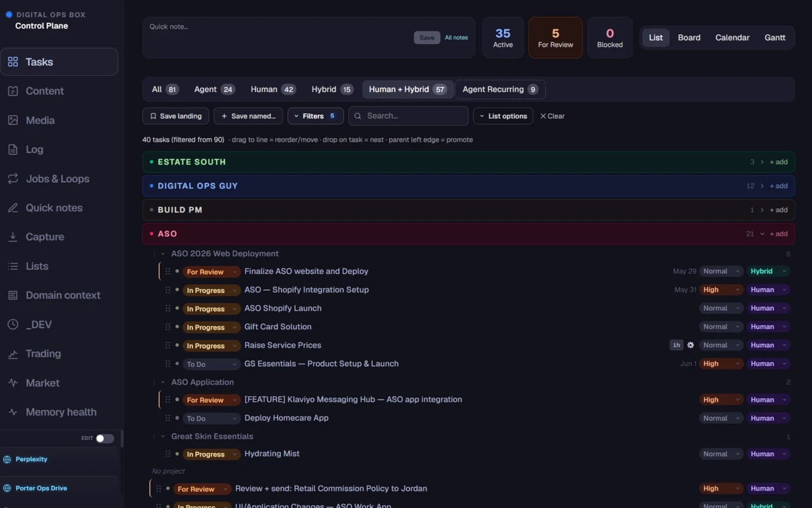Click the bookmark icon on Save landing

(153, 116)
